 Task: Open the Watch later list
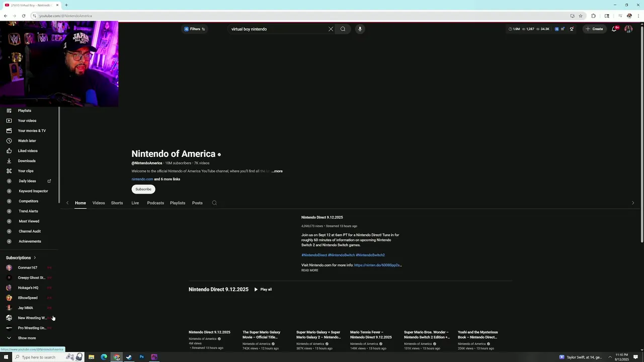click(x=27, y=141)
